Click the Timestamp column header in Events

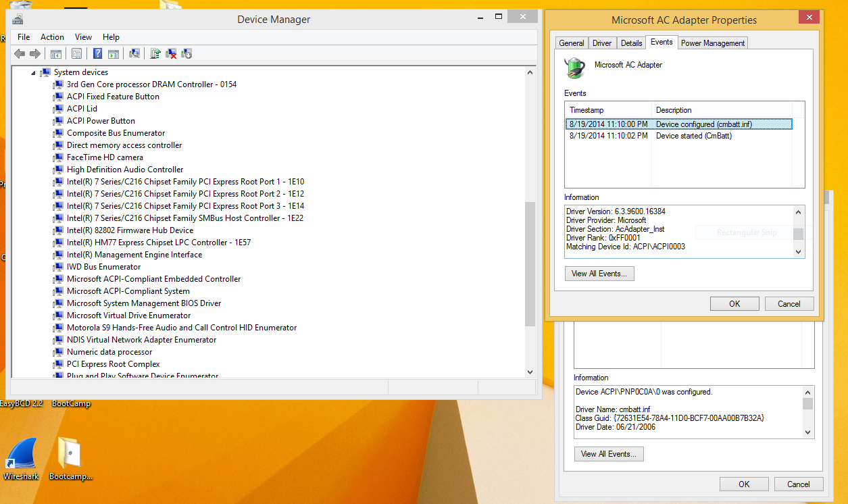coord(608,110)
